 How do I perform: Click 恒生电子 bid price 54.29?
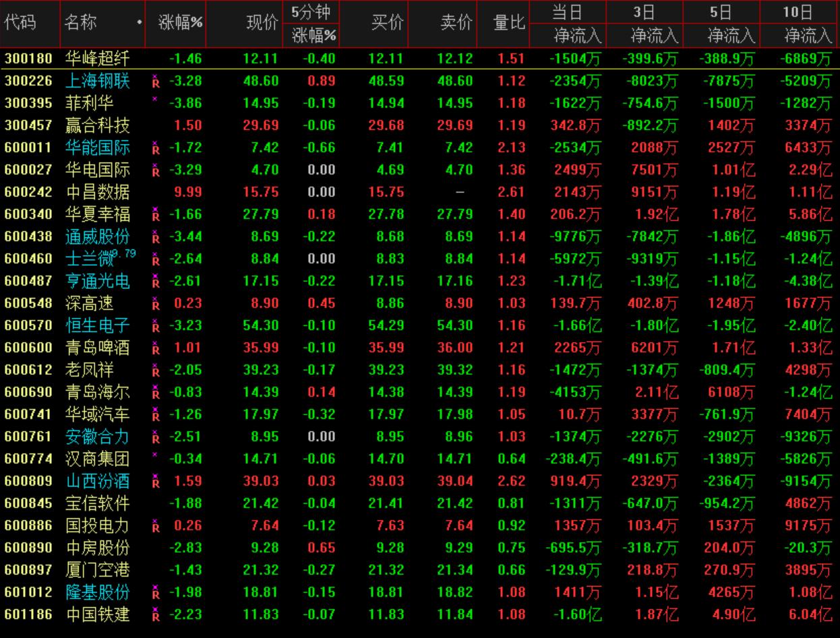(387, 326)
